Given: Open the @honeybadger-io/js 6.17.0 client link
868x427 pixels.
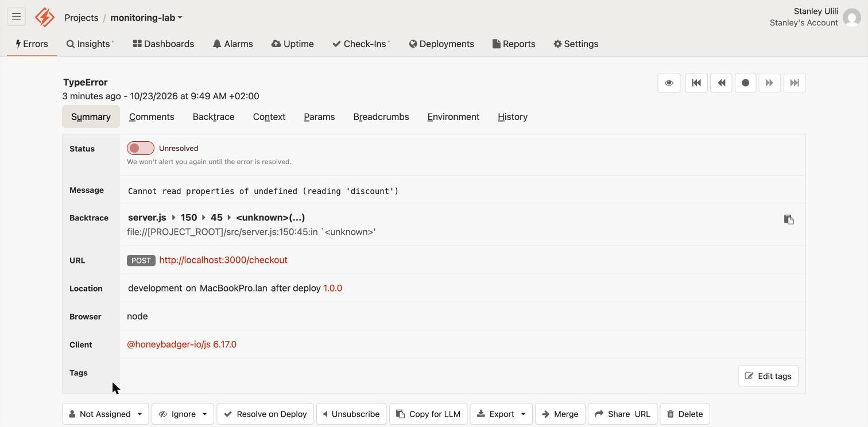Looking at the screenshot, I should coord(181,344).
